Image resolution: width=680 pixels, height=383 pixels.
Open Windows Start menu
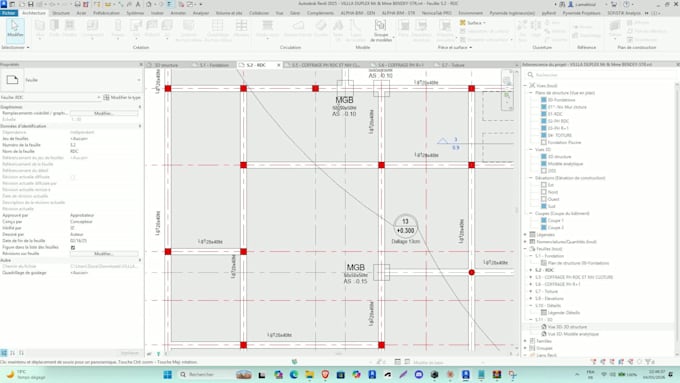[167, 374]
